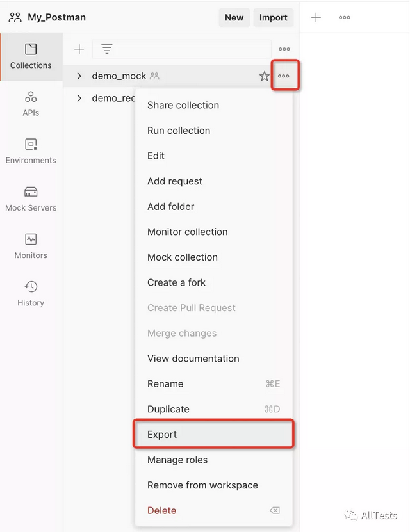Click the shared users icon beside demo_mock
Screen dimensions: 410x532
click(x=155, y=76)
